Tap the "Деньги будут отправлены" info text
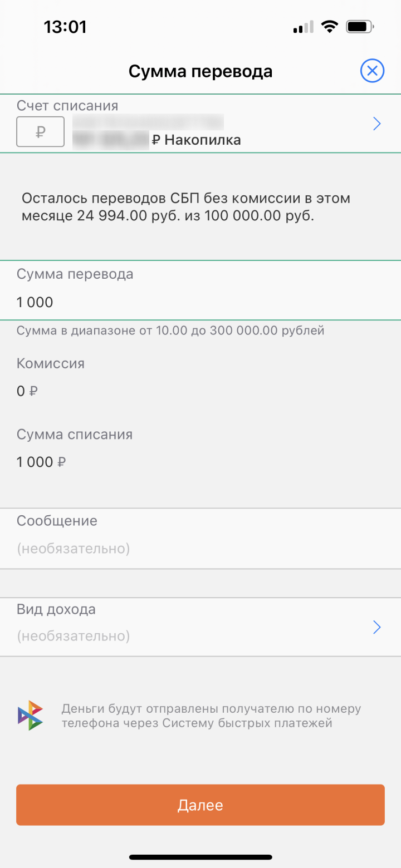Image resolution: width=401 pixels, height=868 pixels. point(211,716)
